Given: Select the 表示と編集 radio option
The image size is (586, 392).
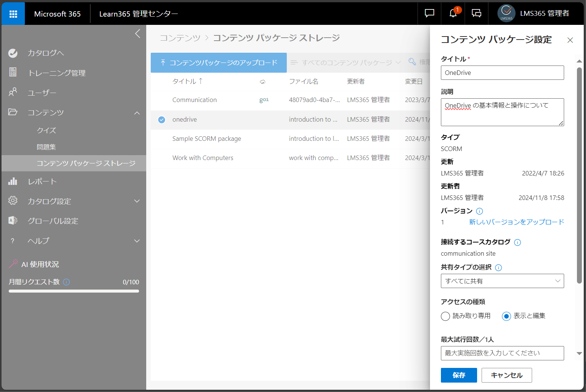Looking at the screenshot, I should point(506,316).
